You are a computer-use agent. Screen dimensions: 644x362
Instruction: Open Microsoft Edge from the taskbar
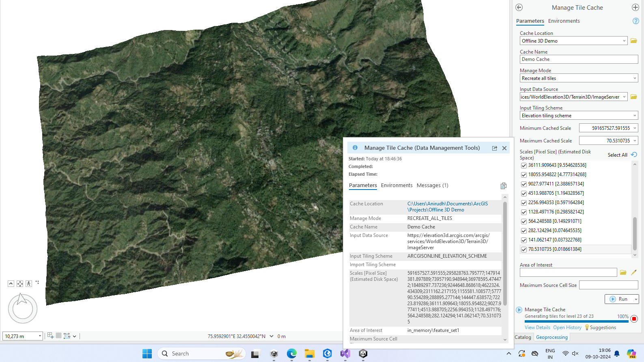(x=292, y=353)
